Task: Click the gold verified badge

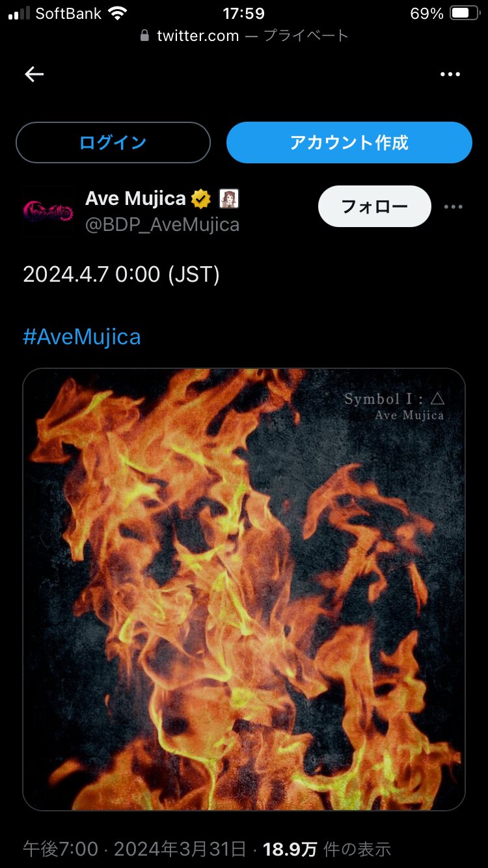Action: [201, 198]
